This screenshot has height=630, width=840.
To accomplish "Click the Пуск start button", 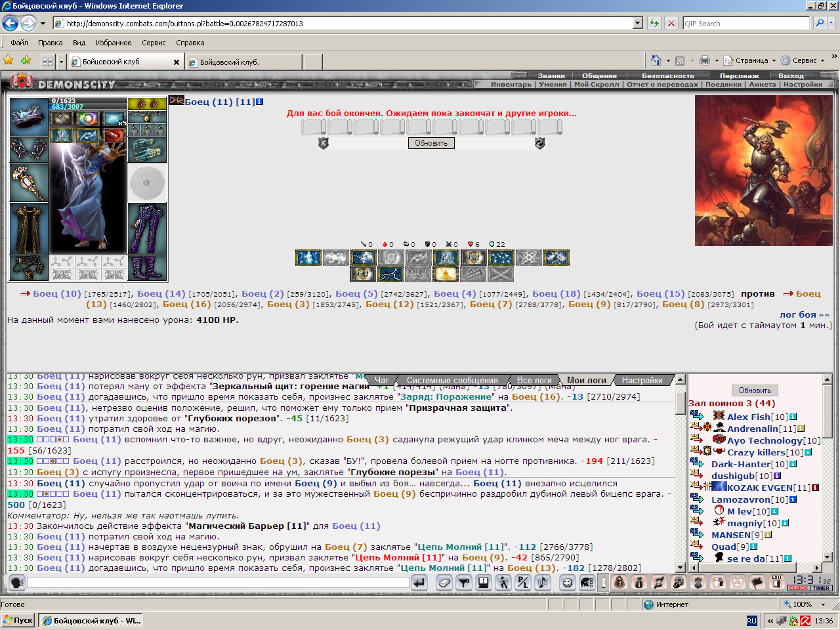I will coord(18,620).
